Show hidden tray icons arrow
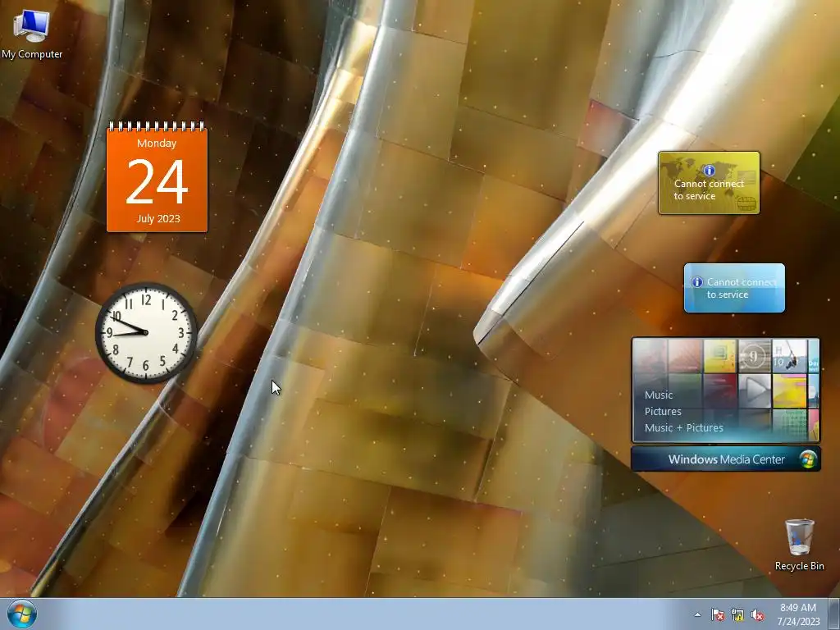840x630 pixels. coord(697,614)
